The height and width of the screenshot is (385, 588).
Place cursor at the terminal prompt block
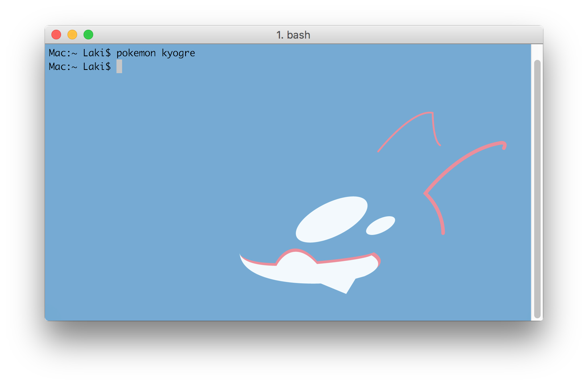click(119, 66)
